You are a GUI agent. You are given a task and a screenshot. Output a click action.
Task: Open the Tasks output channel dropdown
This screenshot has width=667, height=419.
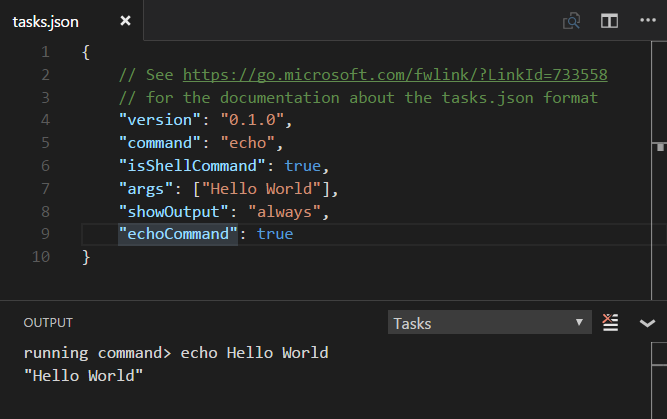(x=490, y=323)
